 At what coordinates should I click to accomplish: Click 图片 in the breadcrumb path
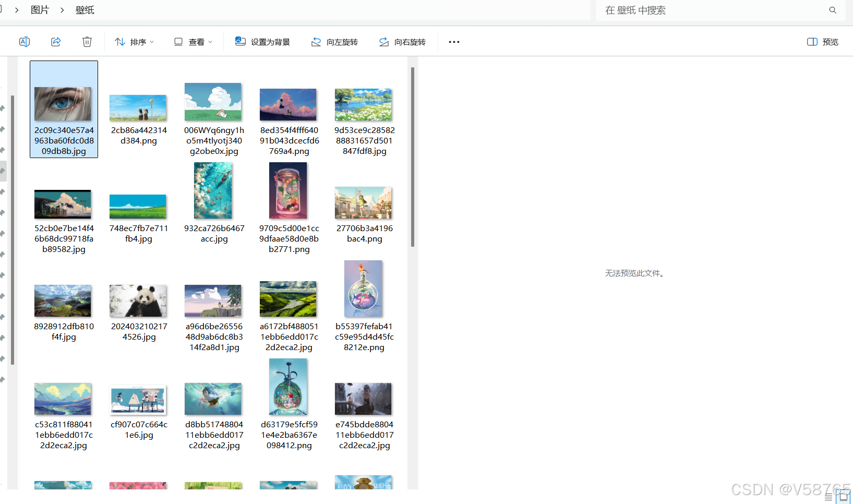click(40, 10)
